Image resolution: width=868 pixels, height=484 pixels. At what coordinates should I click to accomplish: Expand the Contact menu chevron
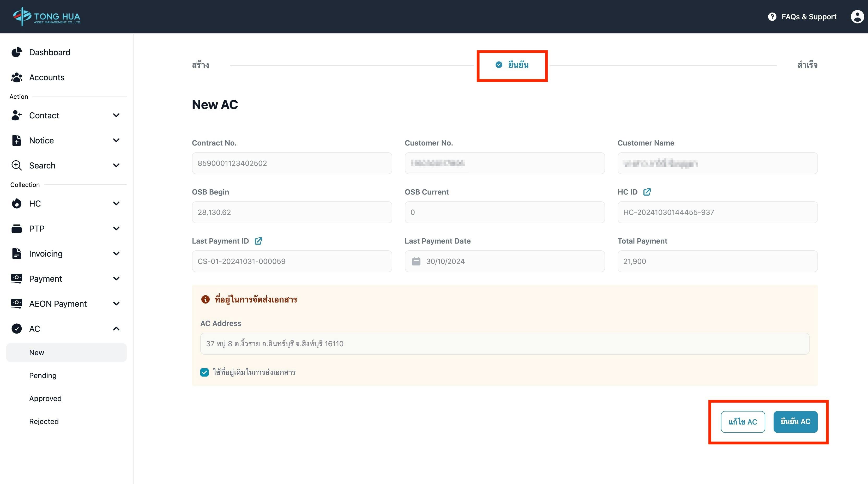point(116,116)
